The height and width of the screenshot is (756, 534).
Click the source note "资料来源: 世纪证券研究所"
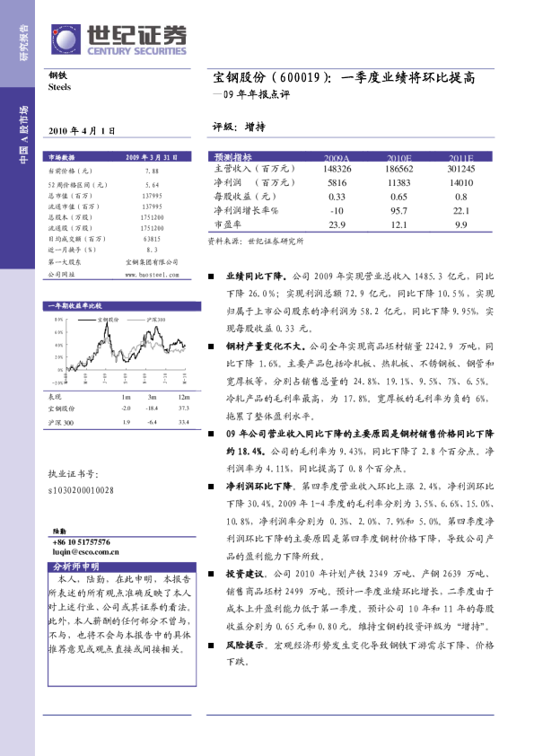(256, 241)
